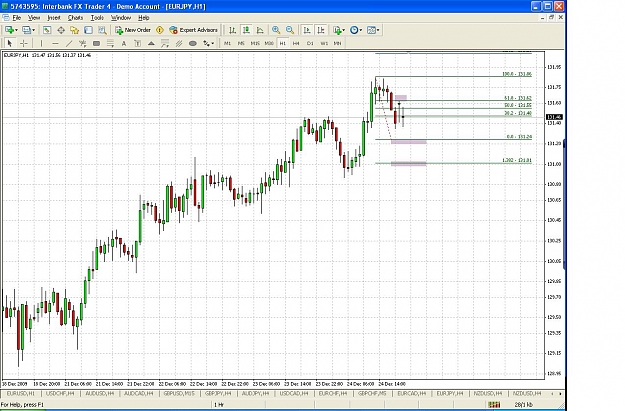Viewport: 625px width, 411px height.
Task: Toggle Chart Shift from right border
Action: (x=320, y=30)
